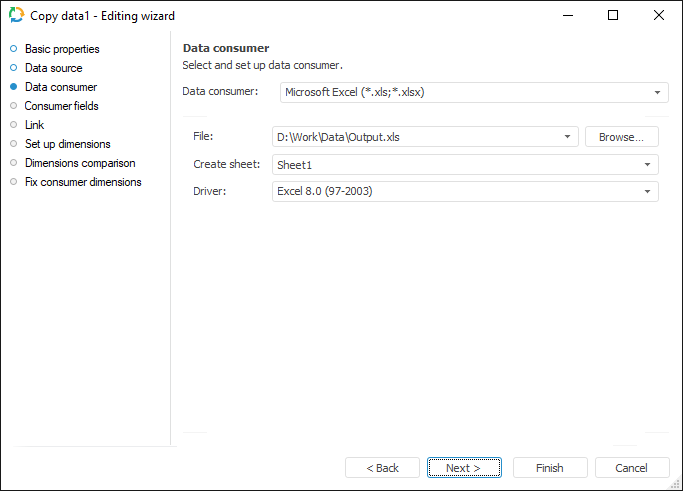Cancel the editing wizard
Screen dimensions: 683x491
[x=632, y=468]
